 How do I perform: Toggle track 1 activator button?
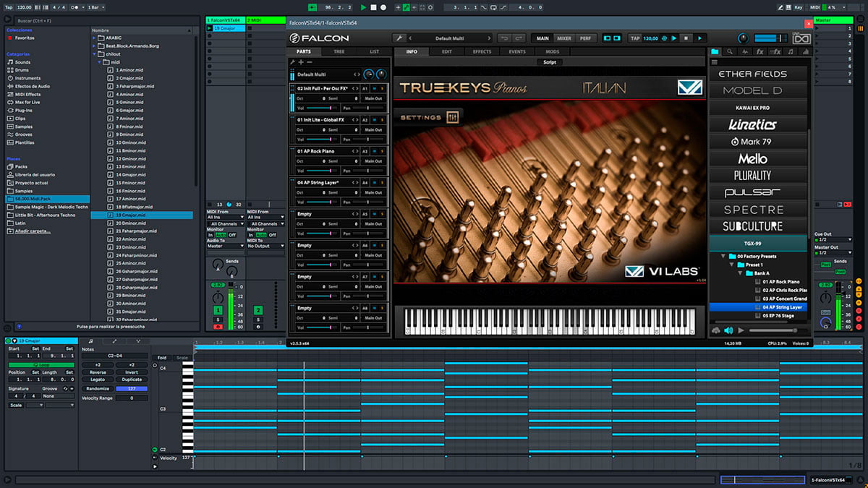click(218, 310)
